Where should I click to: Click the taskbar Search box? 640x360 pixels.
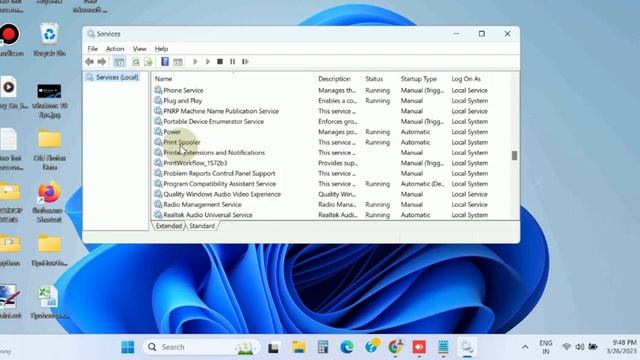(x=201, y=347)
